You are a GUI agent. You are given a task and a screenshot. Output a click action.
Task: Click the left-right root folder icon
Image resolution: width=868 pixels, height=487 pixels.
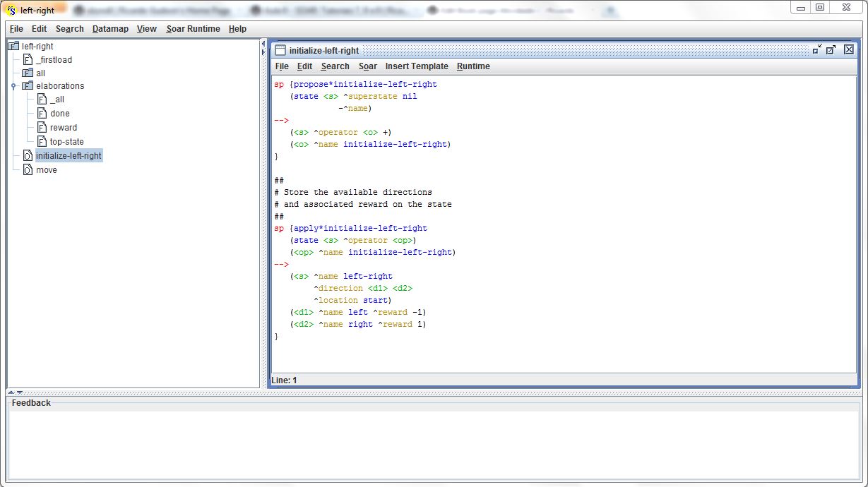pyautogui.click(x=13, y=47)
